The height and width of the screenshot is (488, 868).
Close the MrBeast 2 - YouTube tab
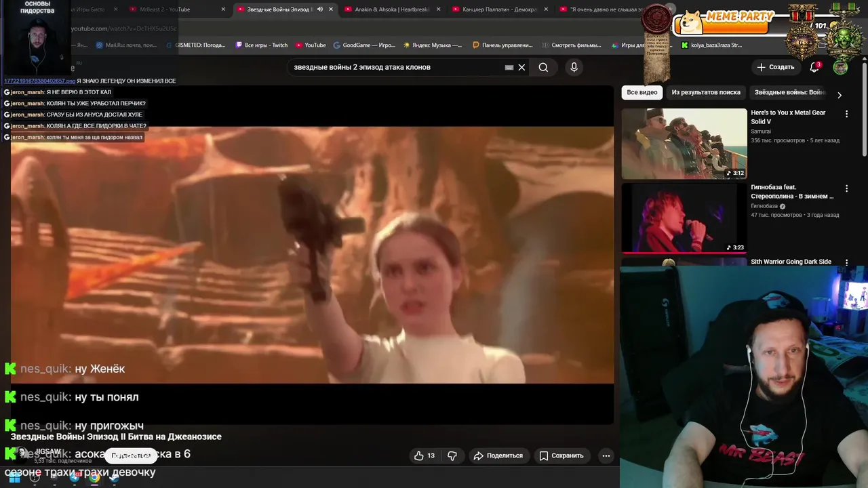point(223,9)
